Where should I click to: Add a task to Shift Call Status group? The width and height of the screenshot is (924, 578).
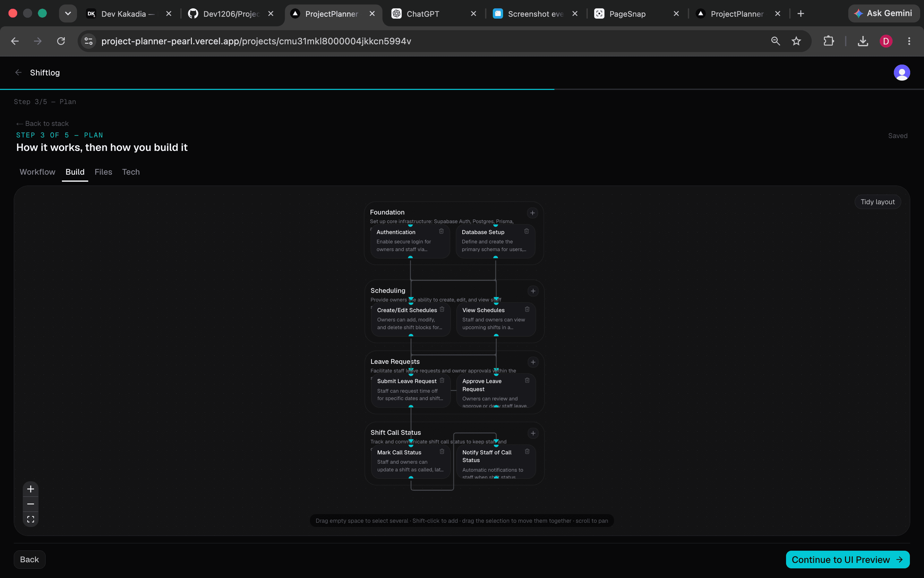(x=533, y=433)
